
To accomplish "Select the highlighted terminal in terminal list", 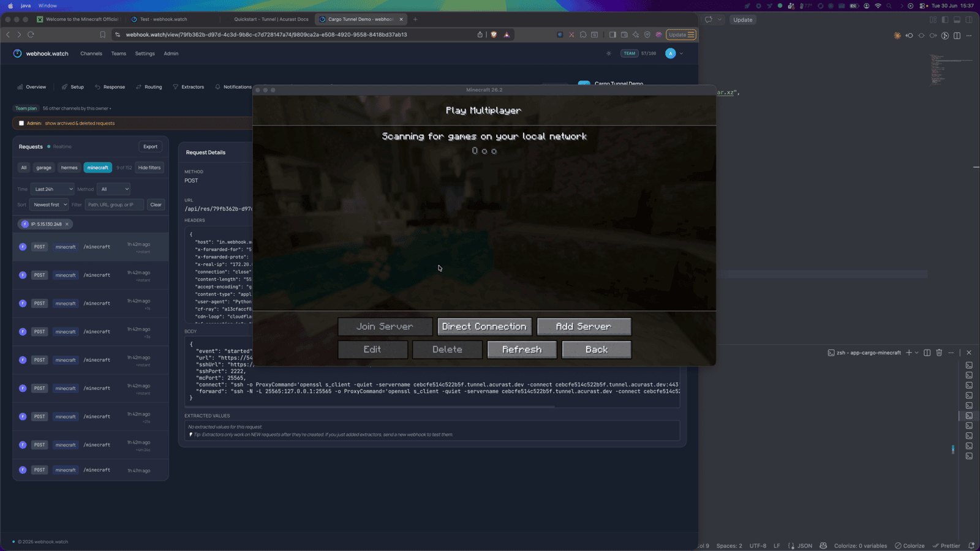I will coord(969,416).
